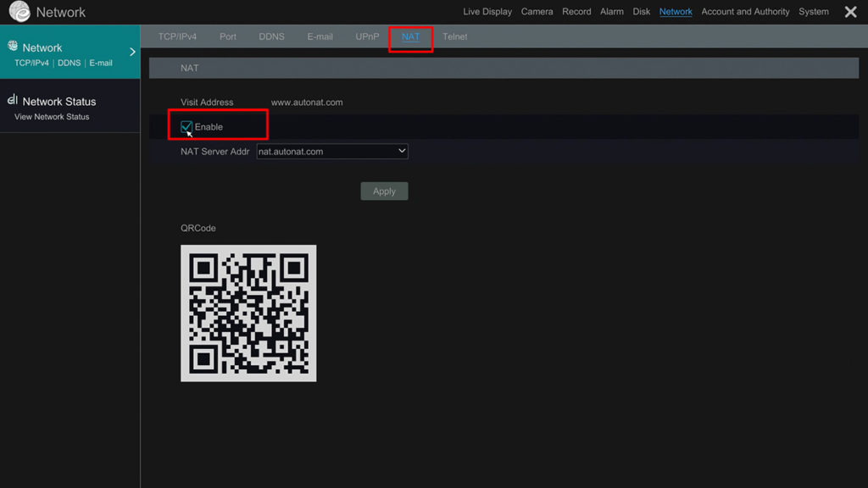Select the UPnP tab
This screenshot has height=488, width=868.
coord(367,36)
